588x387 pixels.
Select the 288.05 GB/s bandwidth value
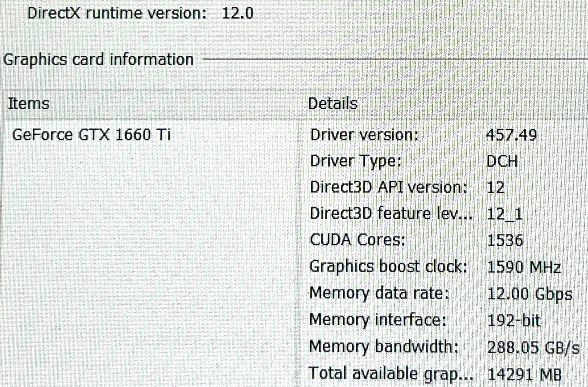point(533,347)
